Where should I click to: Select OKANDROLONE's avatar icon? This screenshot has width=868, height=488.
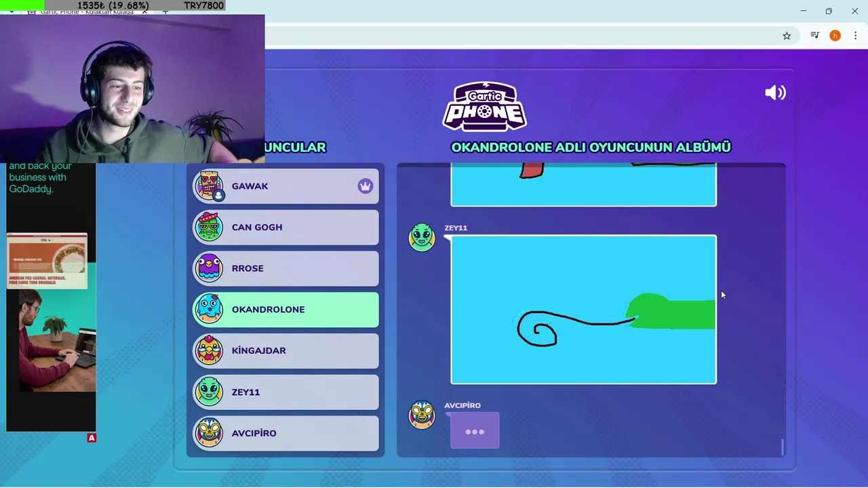(x=209, y=309)
